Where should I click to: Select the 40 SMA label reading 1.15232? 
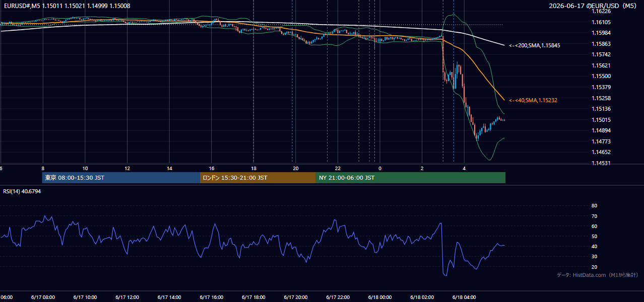tap(533, 100)
